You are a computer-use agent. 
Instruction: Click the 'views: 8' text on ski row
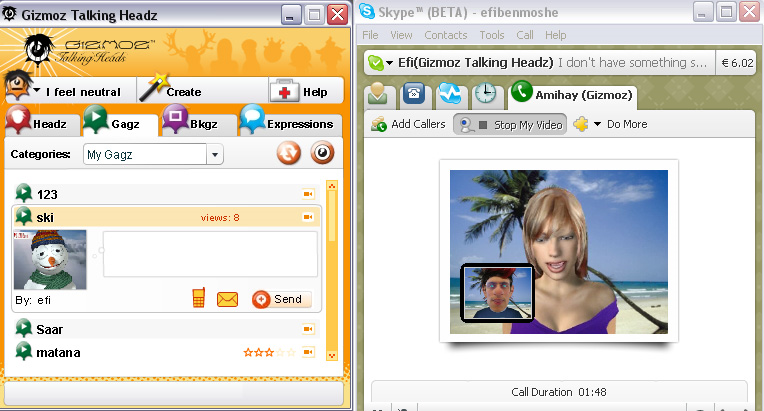tap(220, 218)
